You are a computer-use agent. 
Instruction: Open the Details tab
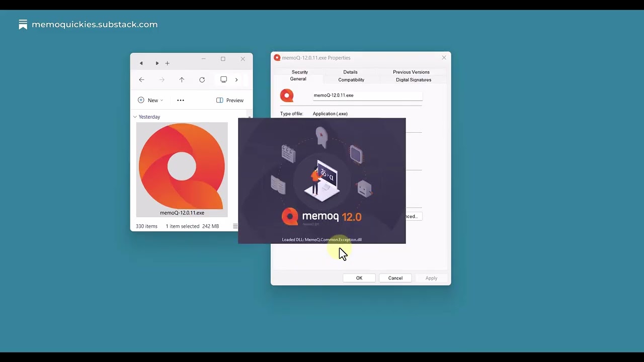click(x=350, y=72)
